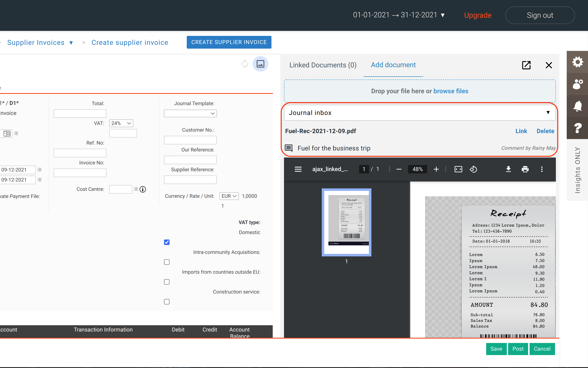Open the EUR currency dropdown
Viewport: 588px width, 368px height.
pyautogui.click(x=229, y=196)
